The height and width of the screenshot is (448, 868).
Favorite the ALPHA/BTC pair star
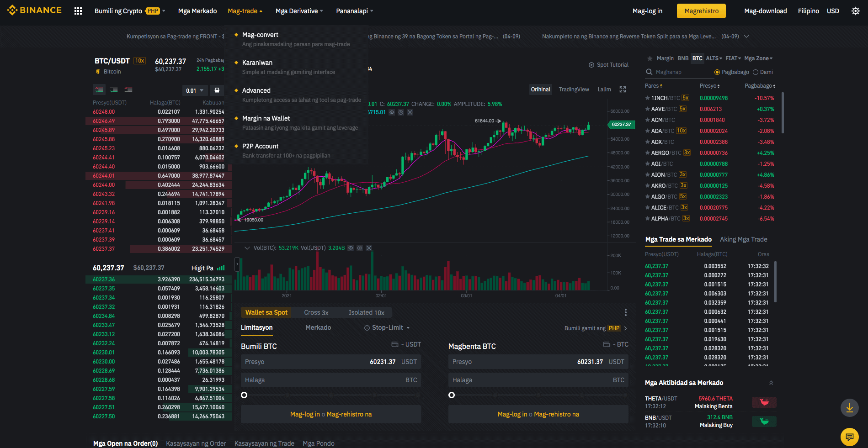click(647, 219)
